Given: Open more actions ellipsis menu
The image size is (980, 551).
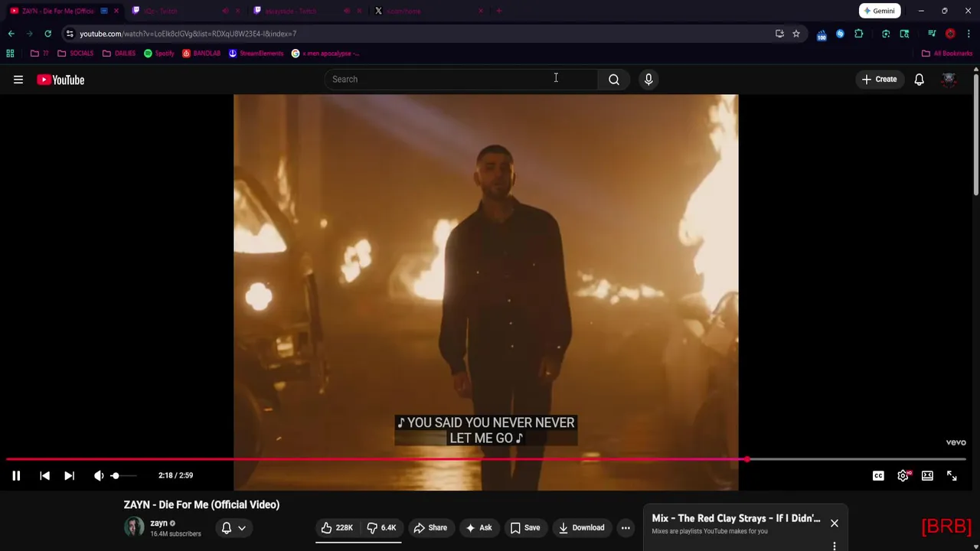Looking at the screenshot, I should tap(626, 527).
